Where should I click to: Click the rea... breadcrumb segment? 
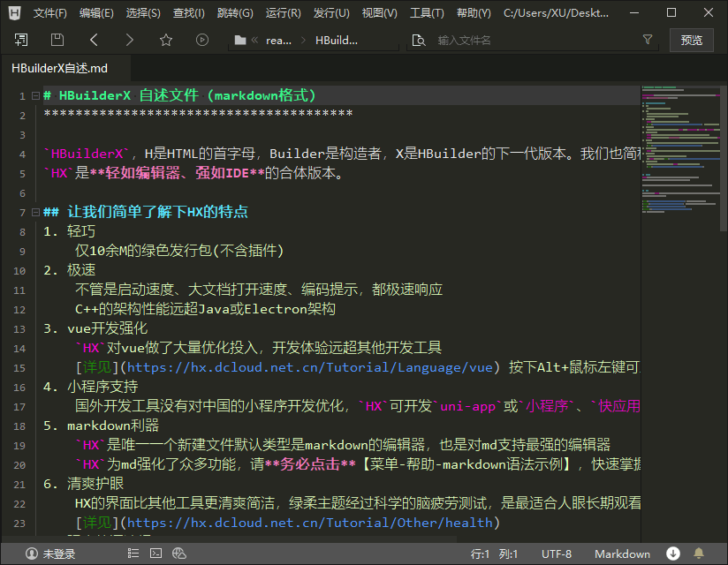tap(278, 41)
